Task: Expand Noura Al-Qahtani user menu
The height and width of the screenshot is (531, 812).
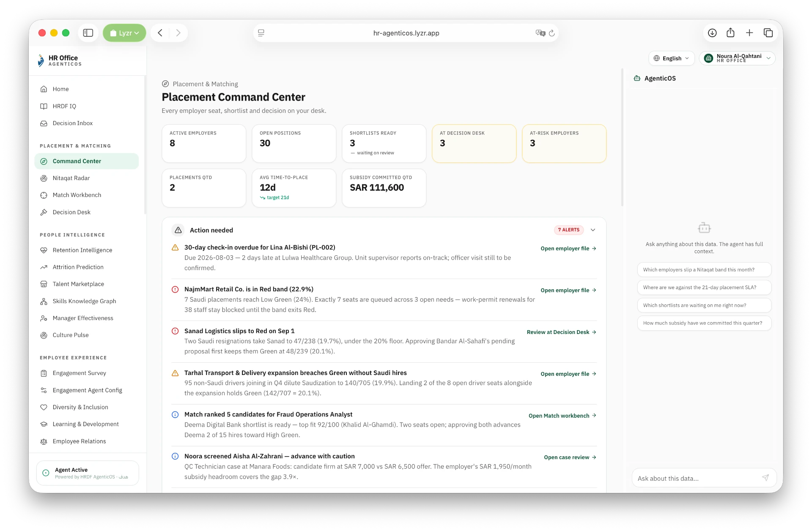Action: 737,58
